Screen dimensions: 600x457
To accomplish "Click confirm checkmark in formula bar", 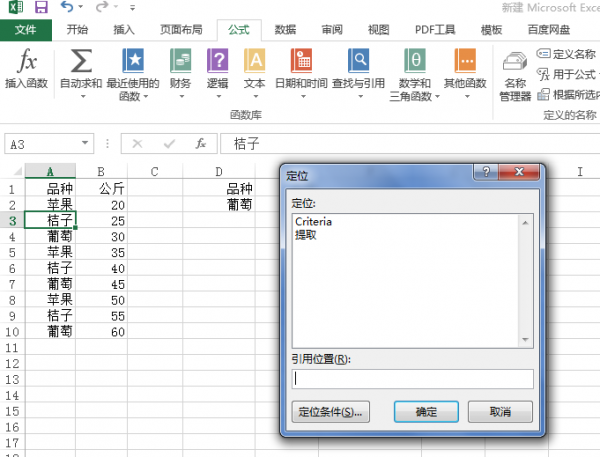I will click(169, 144).
